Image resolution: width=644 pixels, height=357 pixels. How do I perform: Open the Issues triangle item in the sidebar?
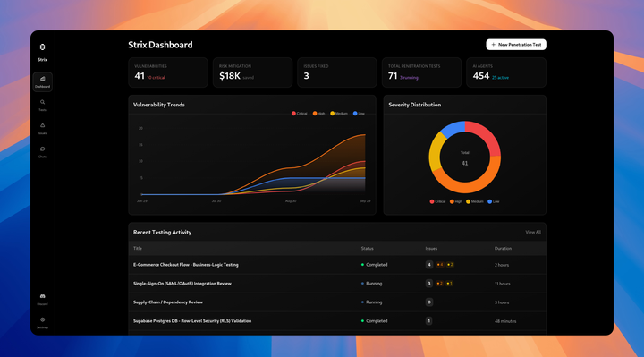(x=42, y=129)
